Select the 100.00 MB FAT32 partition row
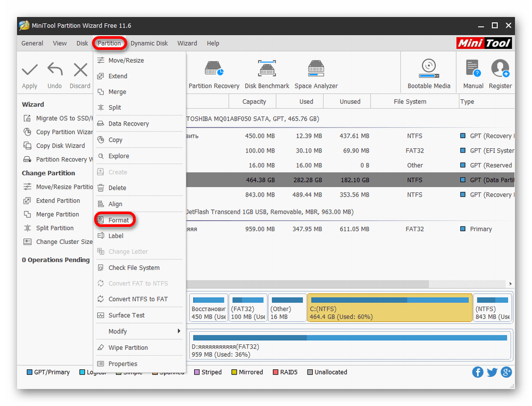Image resolution: width=532 pixels, height=406 pixels. coord(350,150)
